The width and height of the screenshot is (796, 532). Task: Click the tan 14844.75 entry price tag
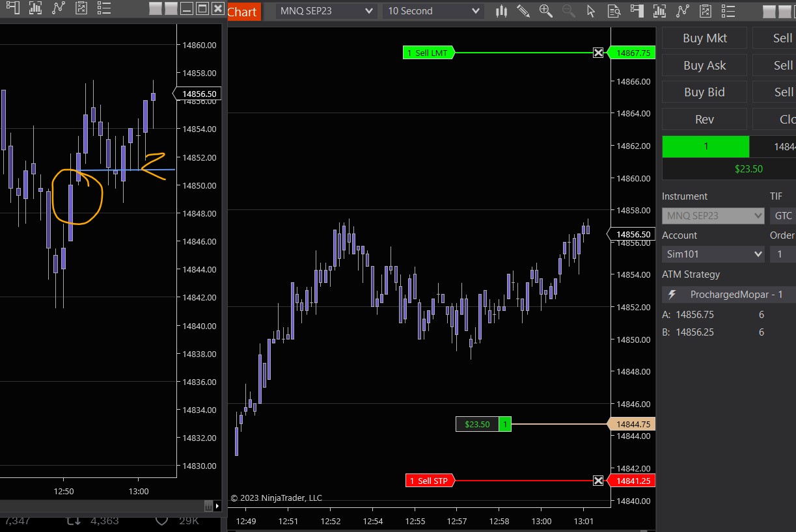(x=632, y=424)
